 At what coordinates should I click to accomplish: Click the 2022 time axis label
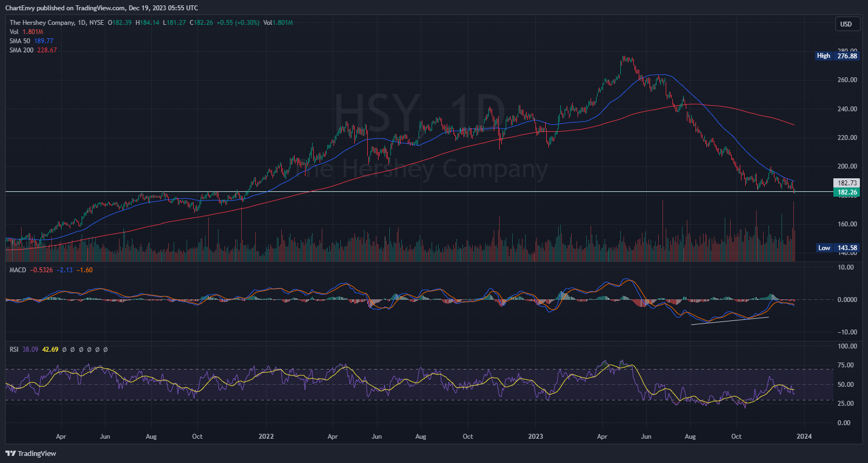pyautogui.click(x=266, y=437)
